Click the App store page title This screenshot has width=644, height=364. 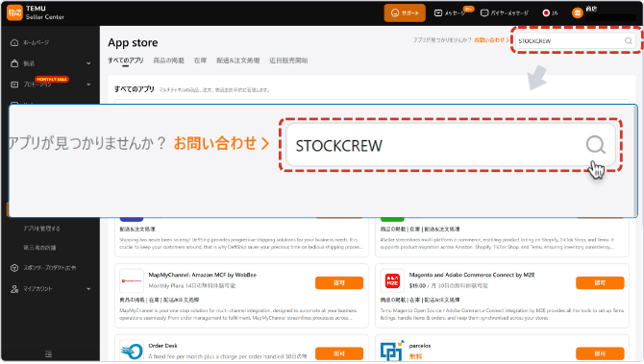(133, 42)
